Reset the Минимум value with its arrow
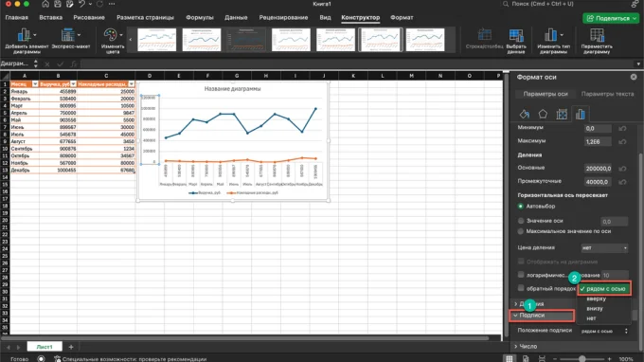The image size is (644, 362). coord(622,129)
